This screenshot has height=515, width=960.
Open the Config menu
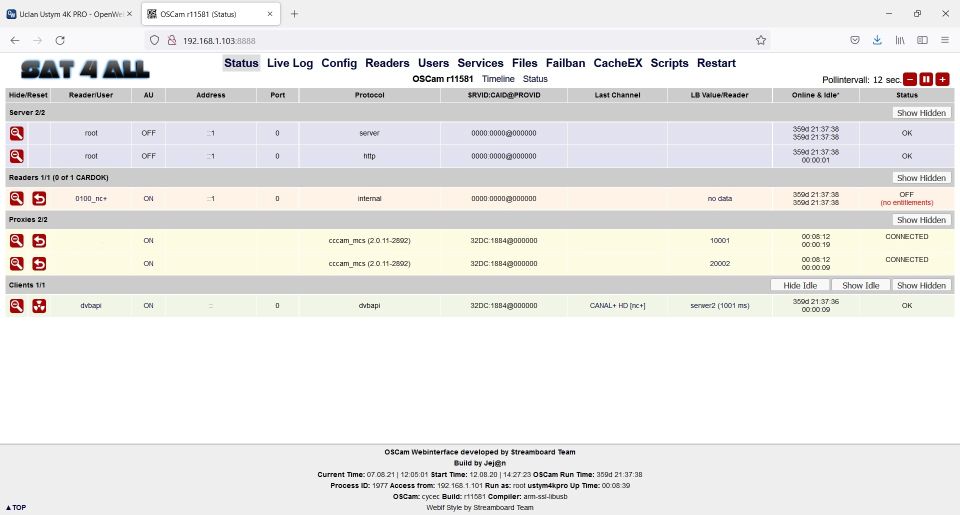(x=339, y=63)
